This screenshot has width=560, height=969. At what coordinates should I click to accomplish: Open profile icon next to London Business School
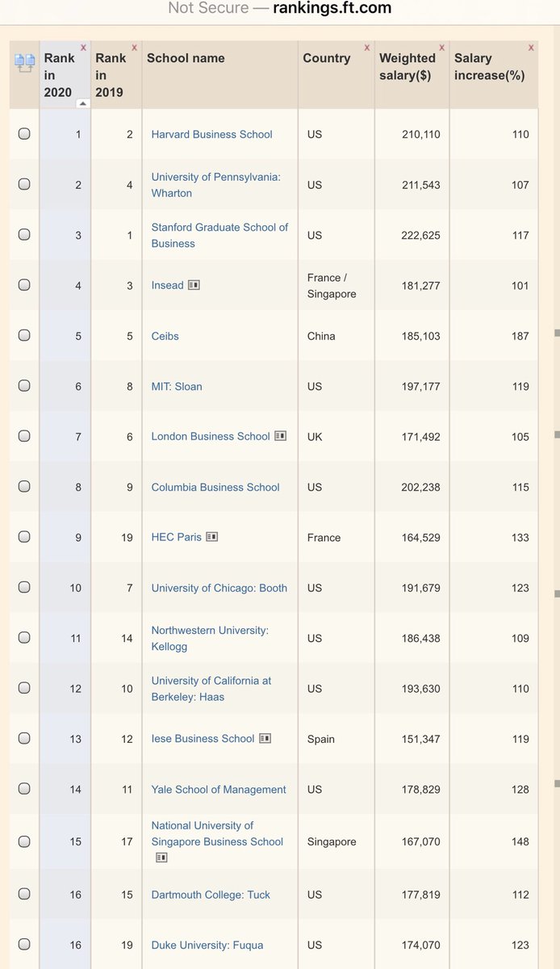(280, 436)
